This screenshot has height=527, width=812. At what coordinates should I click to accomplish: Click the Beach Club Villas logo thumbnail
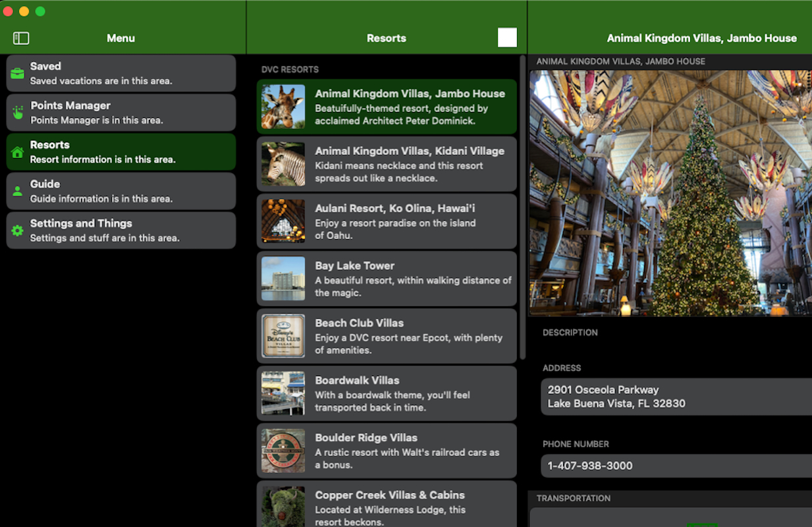tap(283, 336)
